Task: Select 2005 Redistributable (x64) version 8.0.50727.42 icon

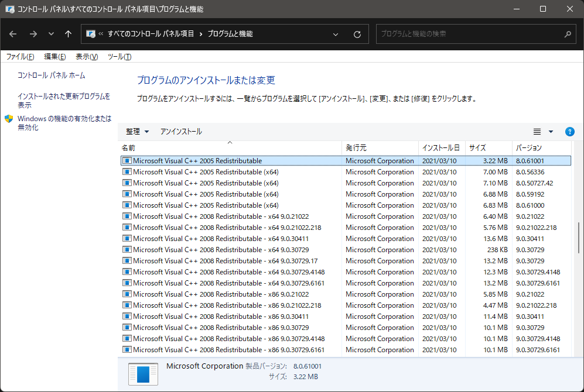Action: pos(127,183)
